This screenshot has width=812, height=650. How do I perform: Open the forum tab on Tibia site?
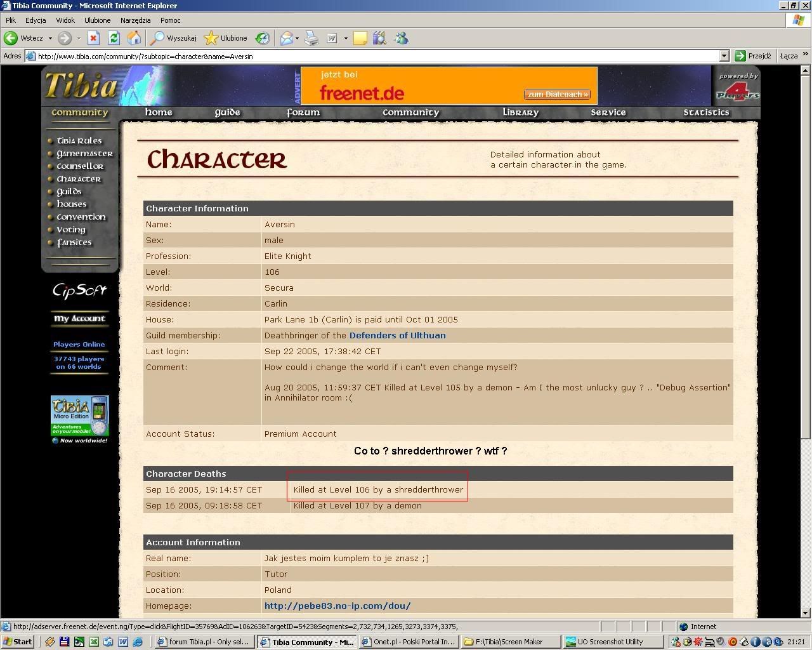pyautogui.click(x=303, y=112)
